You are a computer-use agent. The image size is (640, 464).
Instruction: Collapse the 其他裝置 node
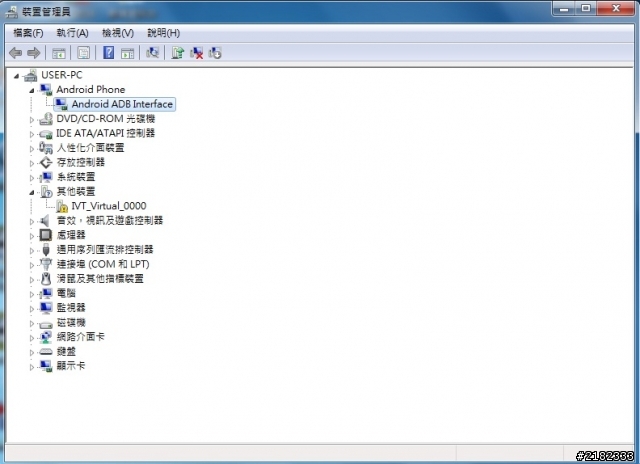[x=32, y=192]
